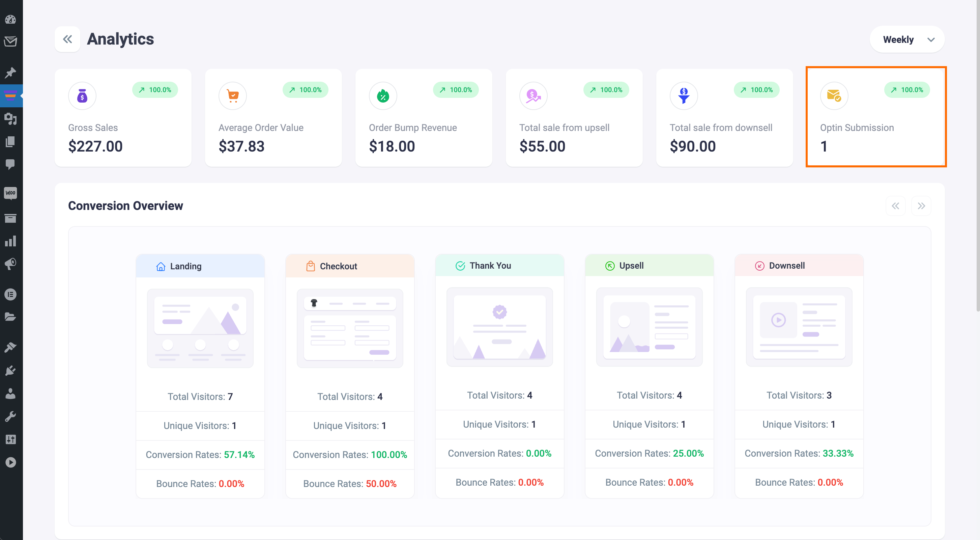Open Comments speech bubble icon
980x540 pixels.
pos(11,164)
